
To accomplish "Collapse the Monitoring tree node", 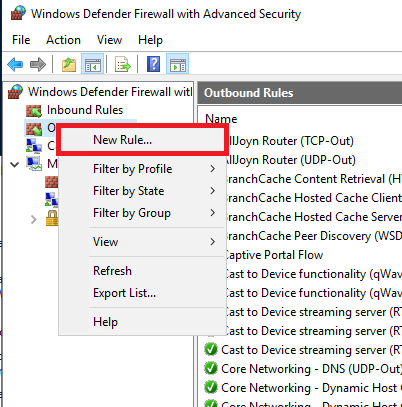I will pos(14,164).
